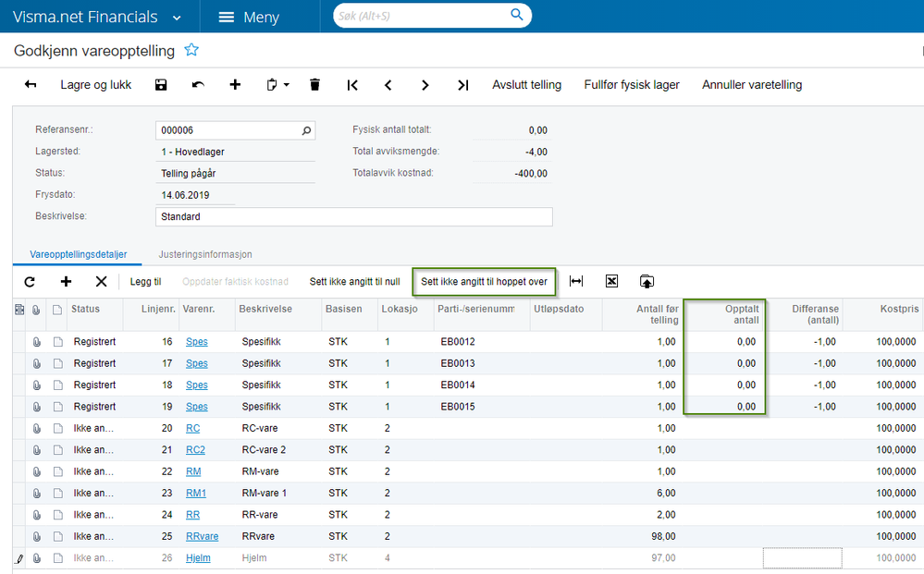
Task: Focus the Søk search box
Action: click(x=422, y=16)
